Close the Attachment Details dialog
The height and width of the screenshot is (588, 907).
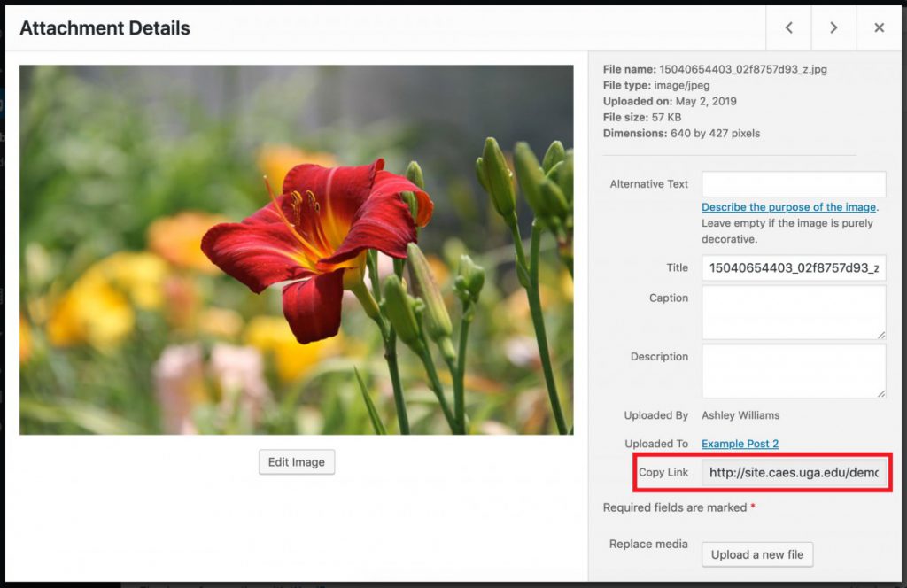(x=879, y=27)
